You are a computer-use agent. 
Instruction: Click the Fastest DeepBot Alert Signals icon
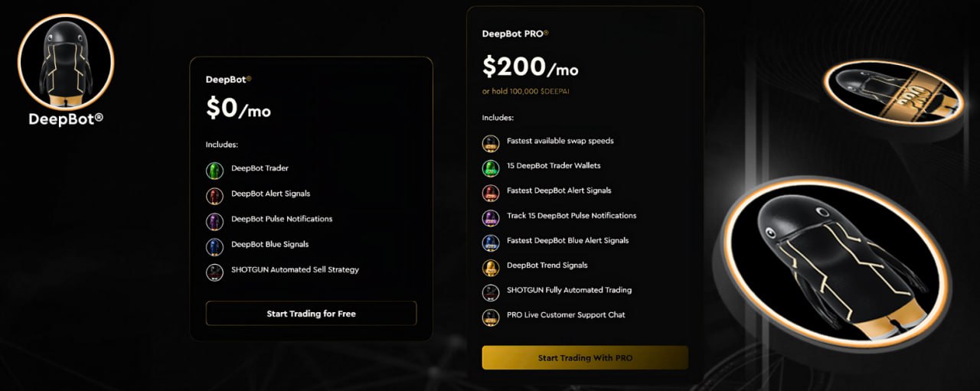pyautogui.click(x=491, y=193)
